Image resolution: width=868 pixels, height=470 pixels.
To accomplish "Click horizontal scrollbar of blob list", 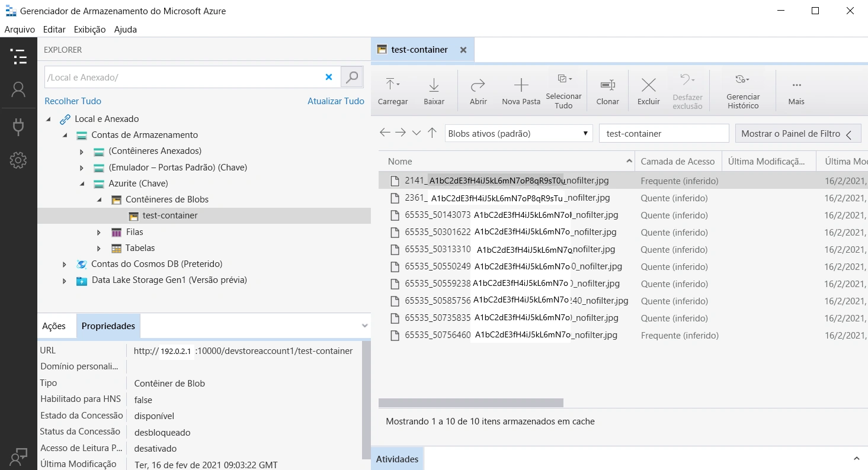I will tap(471, 403).
